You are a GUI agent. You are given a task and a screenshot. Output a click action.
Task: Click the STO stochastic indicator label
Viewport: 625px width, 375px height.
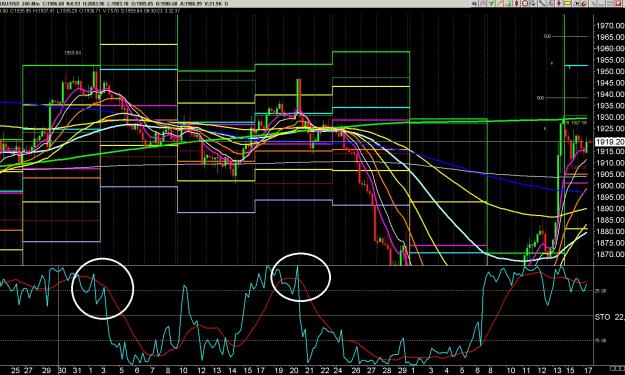pyautogui.click(x=602, y=317)
